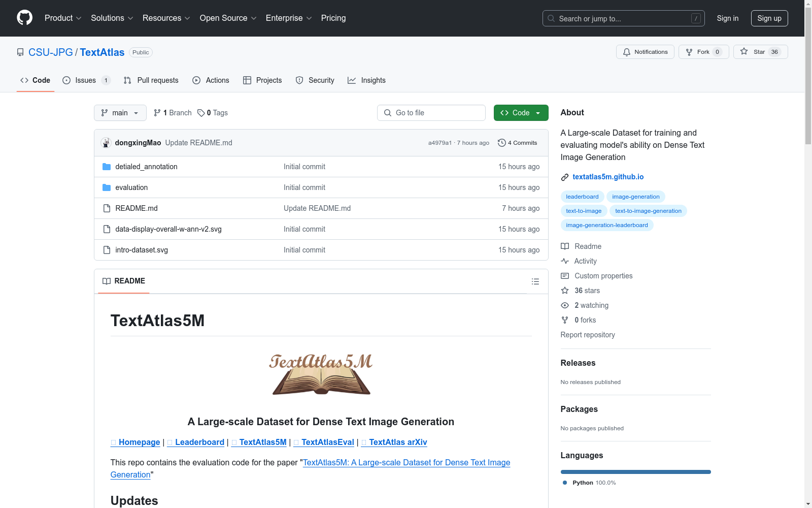Click the book icon beside Readme
This screenshot has width=812, height=508.
(x=565, y=246)
